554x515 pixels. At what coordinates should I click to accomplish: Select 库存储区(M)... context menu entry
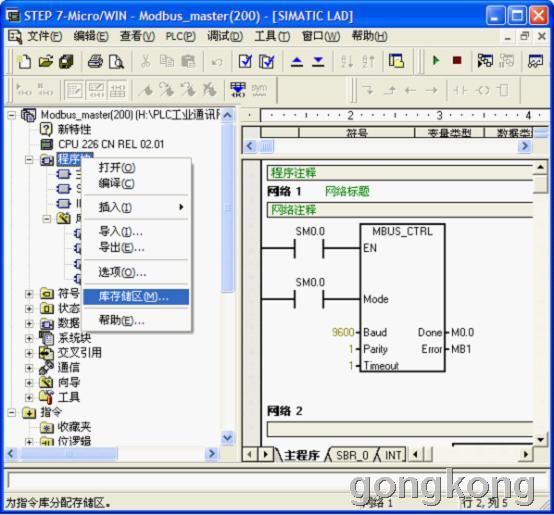click(136, 297)
